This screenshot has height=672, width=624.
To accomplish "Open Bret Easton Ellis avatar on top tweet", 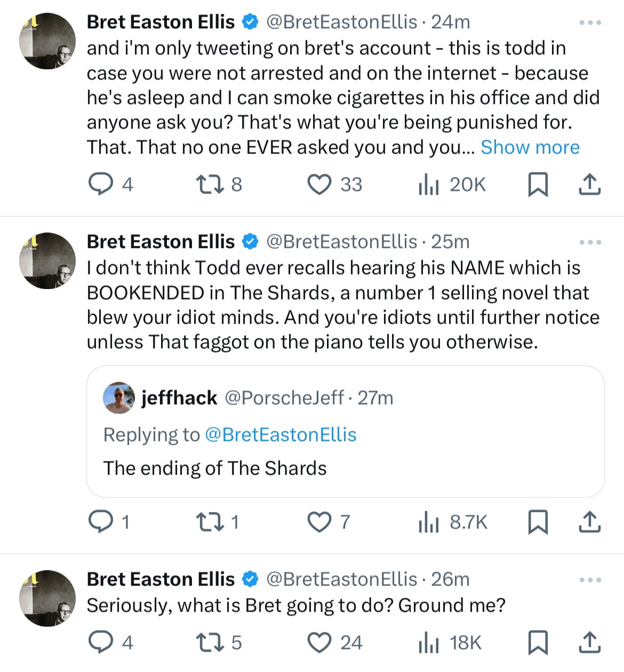I will (x=47, y=41).
